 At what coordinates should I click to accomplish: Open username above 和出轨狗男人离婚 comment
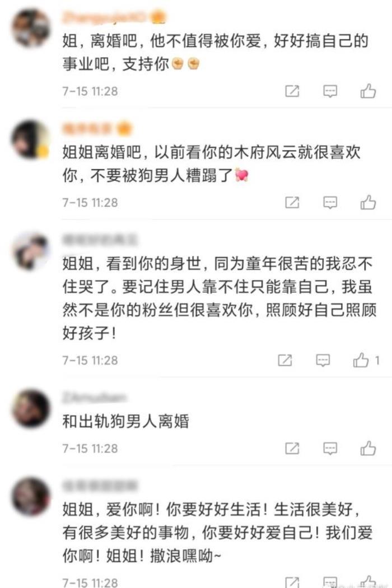(x=95, y=396)
